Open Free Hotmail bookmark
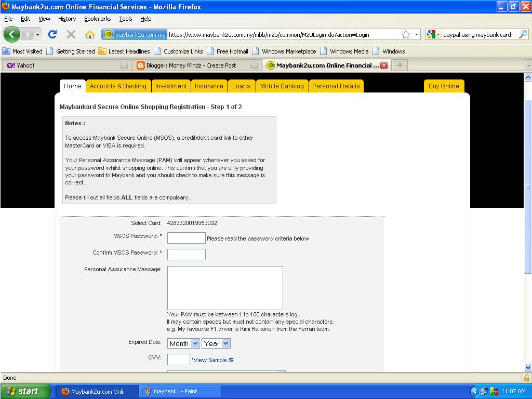Screen dimensions: 532x399 click(x=228, y=51)
